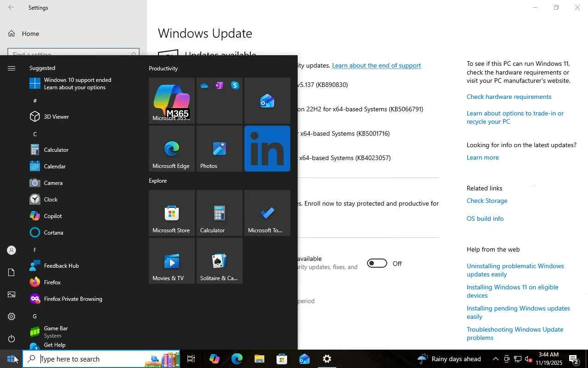
Task: Click Learn more about the latest updates
Action: pyautogui.click(x=482, y=157)
